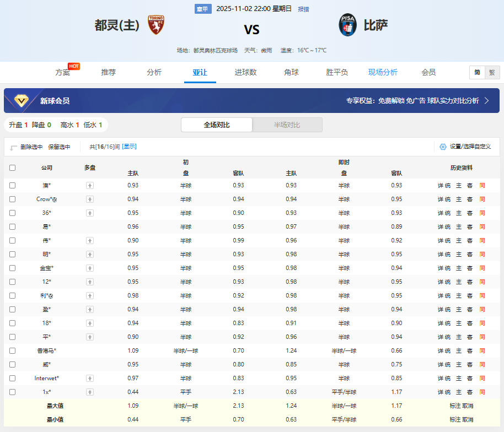Tick the checkbox for the 澳* row
Viewport: 504px width, 432px height.
(x=12, y=186)
